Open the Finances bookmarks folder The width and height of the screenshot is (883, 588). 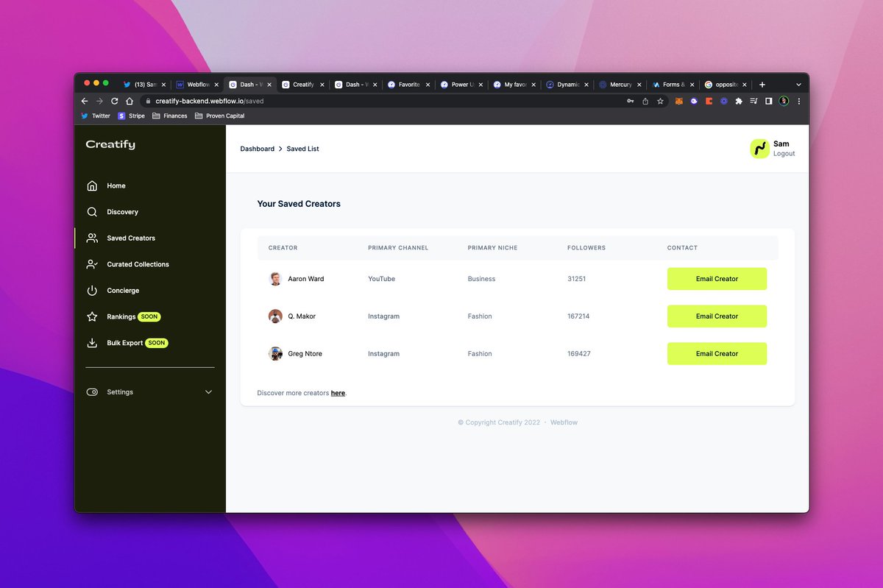click(x=170, y=116)
